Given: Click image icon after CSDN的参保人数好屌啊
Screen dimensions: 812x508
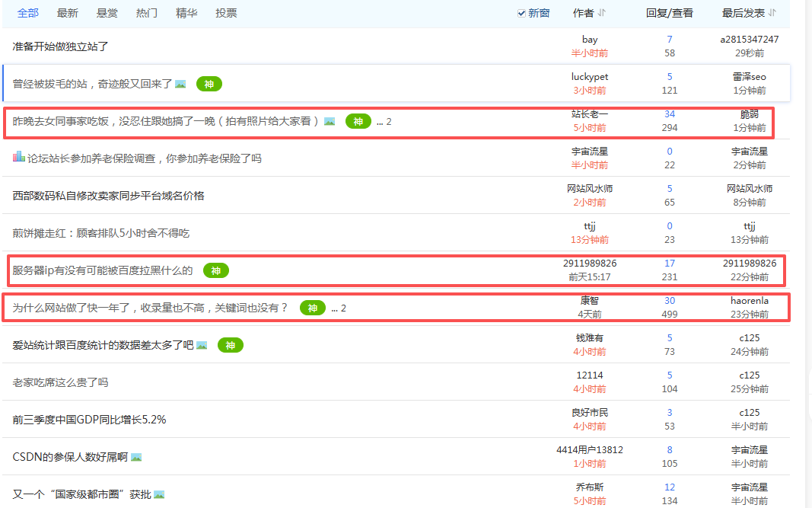Looking at the screenshot, I should pos(136,457).
